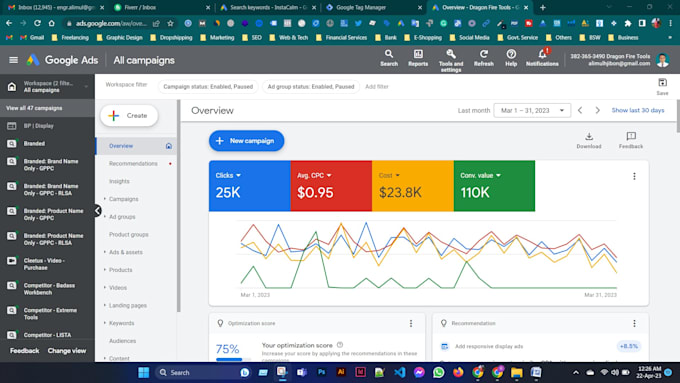Open Recommendations in the page menu

(133, 164)
